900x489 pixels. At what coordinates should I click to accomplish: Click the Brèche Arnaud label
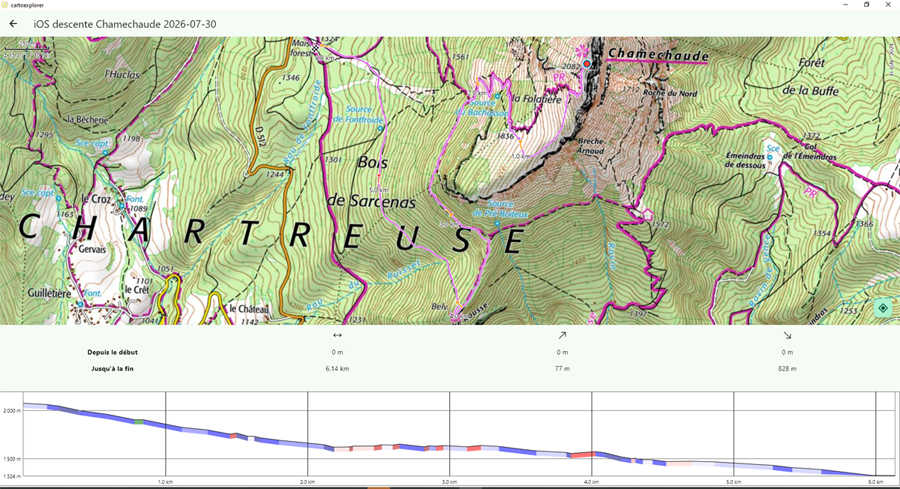pyautogui.click(x=591, y=146)
